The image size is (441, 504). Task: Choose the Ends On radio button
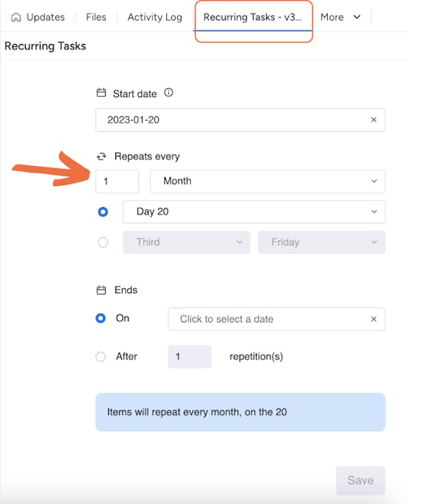pyautogui.click(x=101, y=319)
